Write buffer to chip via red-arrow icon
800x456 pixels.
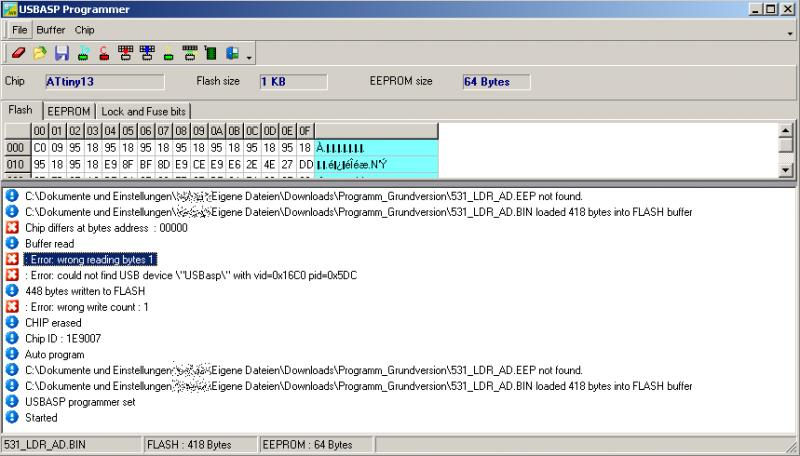coord(126,53)
